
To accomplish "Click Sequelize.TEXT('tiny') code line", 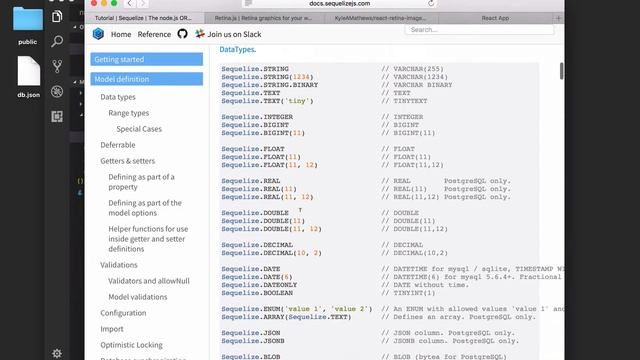I will click(x=267, y=101).
